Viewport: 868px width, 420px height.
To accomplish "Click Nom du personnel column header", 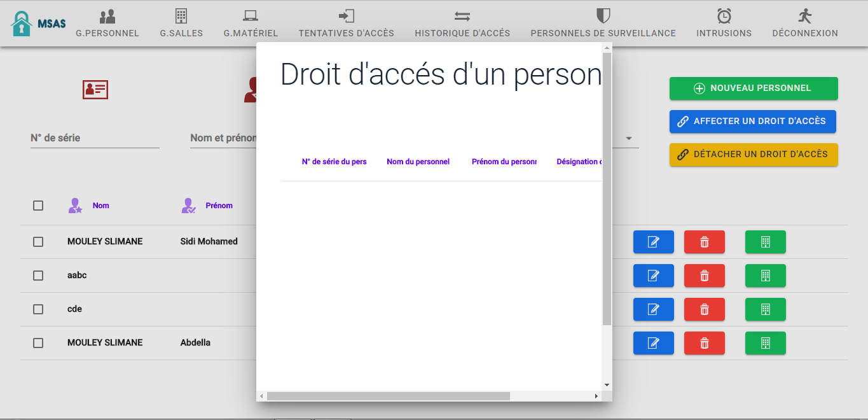I will [418, 162].
